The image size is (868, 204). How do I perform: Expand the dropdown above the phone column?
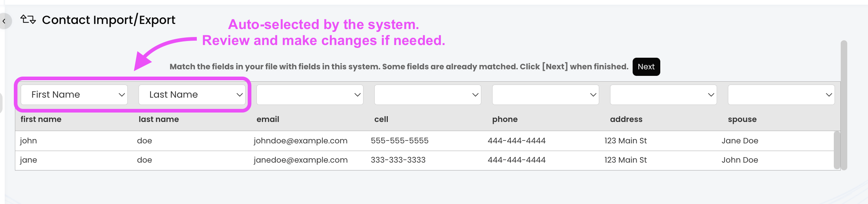(x=546, y=95)
